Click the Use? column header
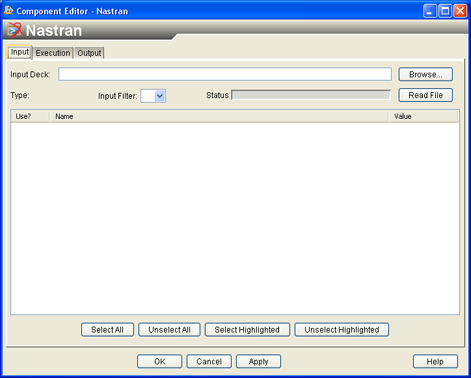The height and width of the screenshot is (378, 471). 30,116
